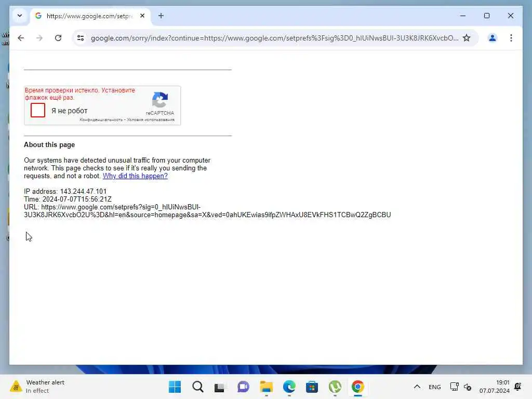Open the clock showing 19:01 07.07.2024
This screenshot has width=532, height=399.
point(495,387)
